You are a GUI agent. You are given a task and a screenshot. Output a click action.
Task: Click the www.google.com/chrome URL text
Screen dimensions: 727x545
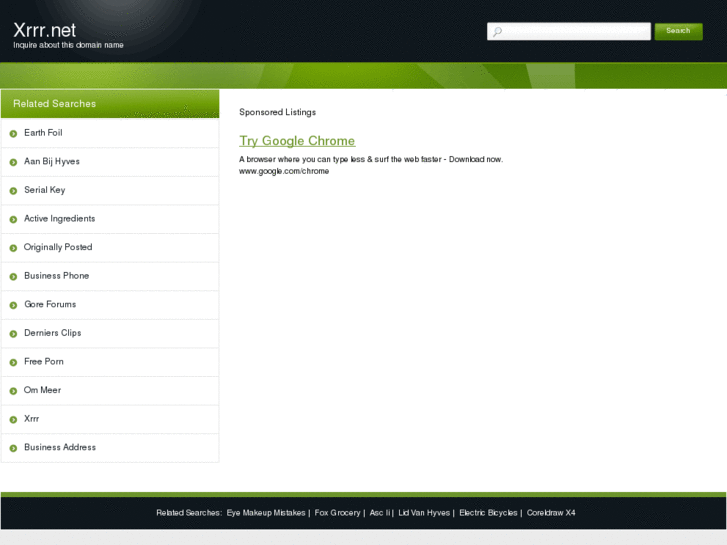pyautogui.click(x=284, y=171)
